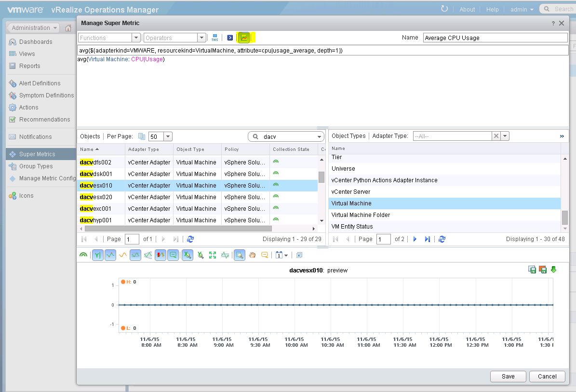Click the Objects page number field
Viewport: 576px width, 392px height.
(x=132, y=239)
